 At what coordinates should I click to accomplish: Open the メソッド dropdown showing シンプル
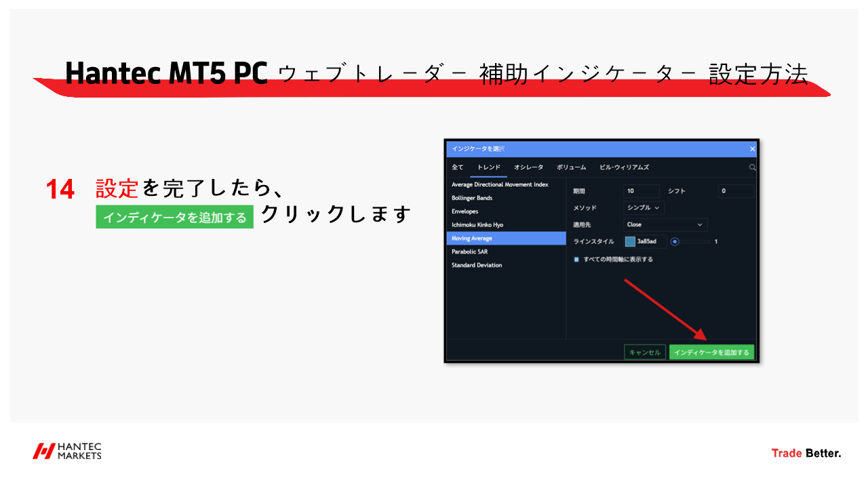[644, 207]
